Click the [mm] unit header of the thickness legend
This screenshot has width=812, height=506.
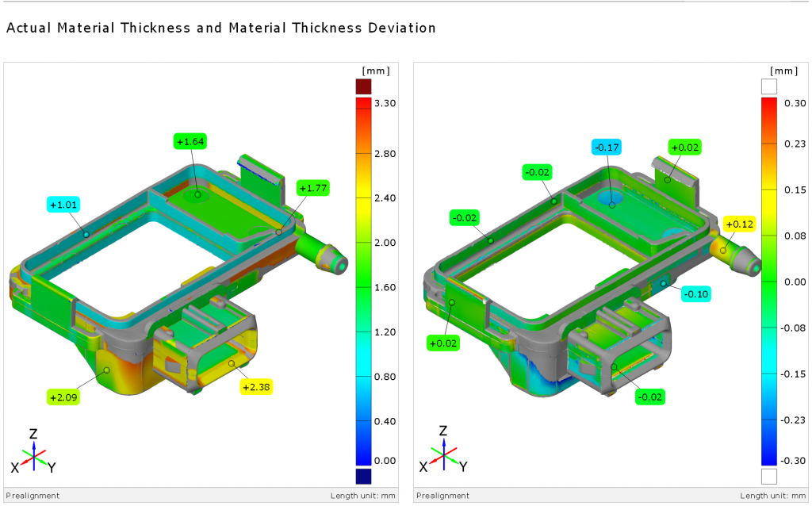click(x=376, y=71)
